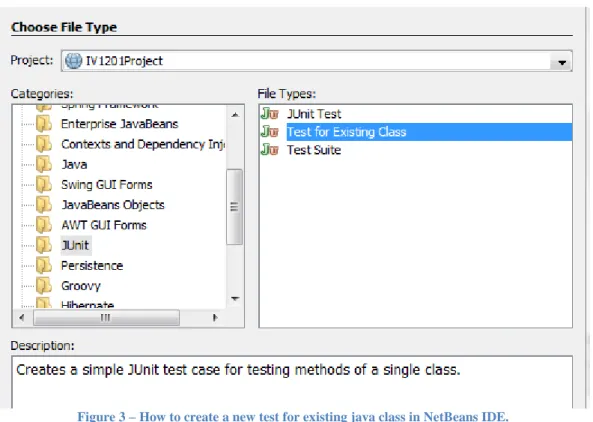
Task: Select the Hibernate category
Action: (x=87, y=304)
